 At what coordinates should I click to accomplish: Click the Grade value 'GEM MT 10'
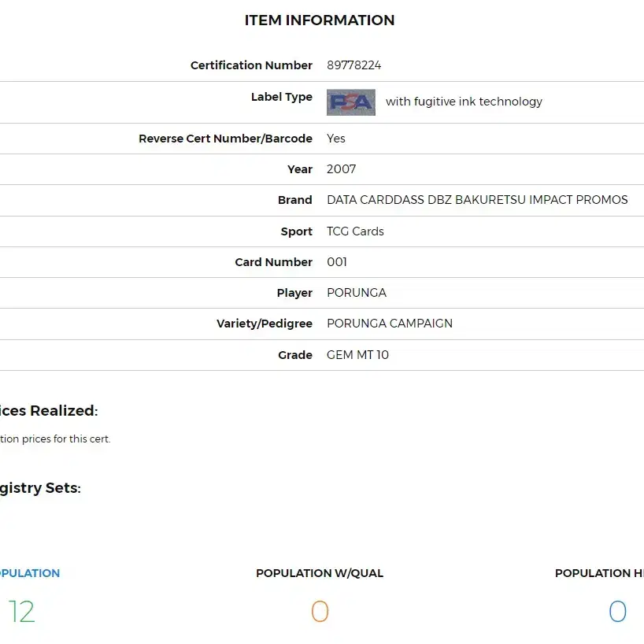[x=357, y=355]
